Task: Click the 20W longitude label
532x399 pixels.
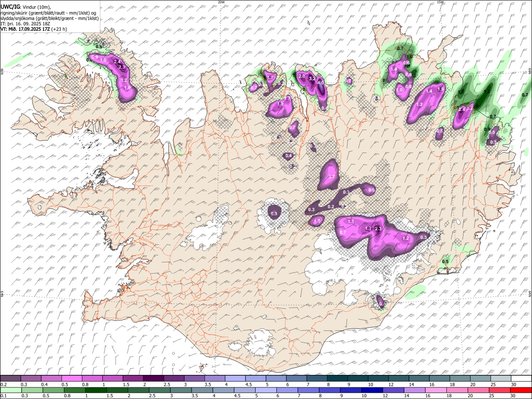Action: click(x=221, y=2)
